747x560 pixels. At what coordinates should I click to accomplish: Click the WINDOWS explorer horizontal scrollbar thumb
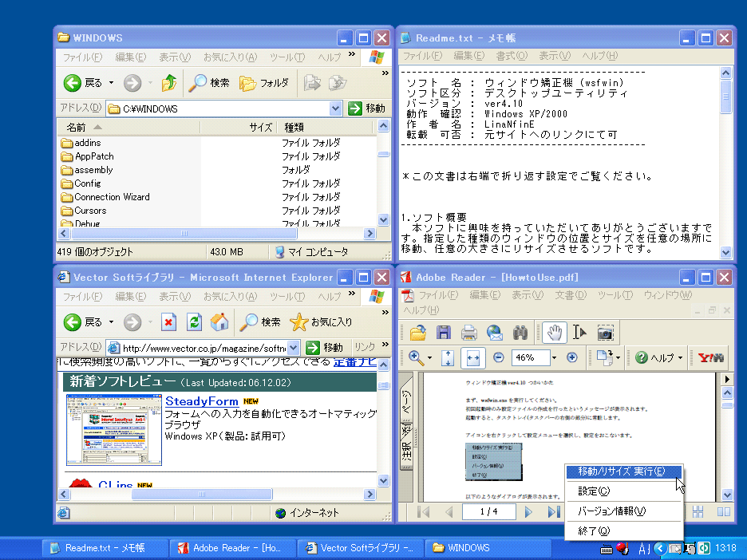pyautogui.click(x=184, y=233)
